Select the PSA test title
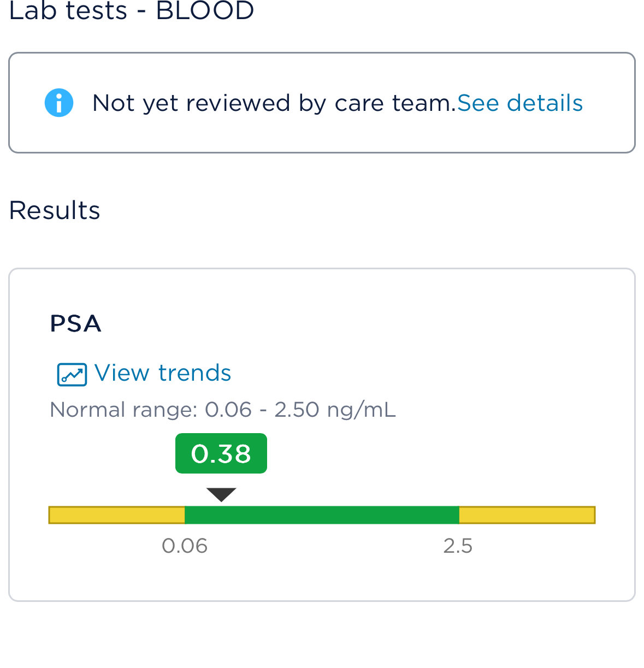This screenshot has height=668, width=644. [x=75, y=323]
